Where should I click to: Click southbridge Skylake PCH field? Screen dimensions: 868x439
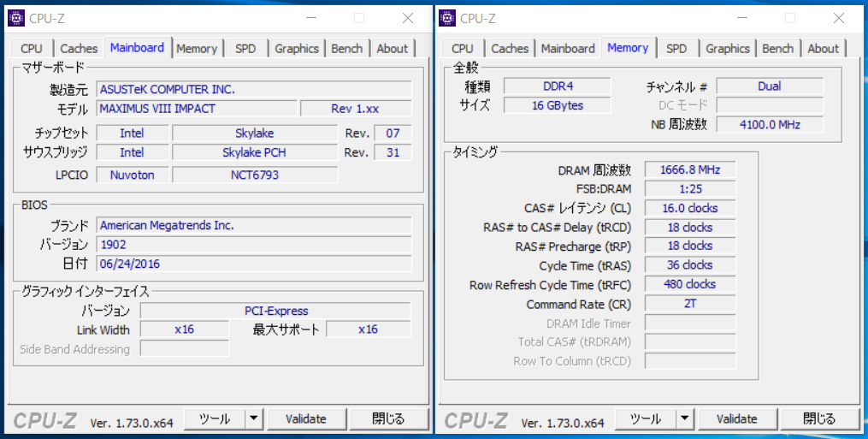[255, 152]
